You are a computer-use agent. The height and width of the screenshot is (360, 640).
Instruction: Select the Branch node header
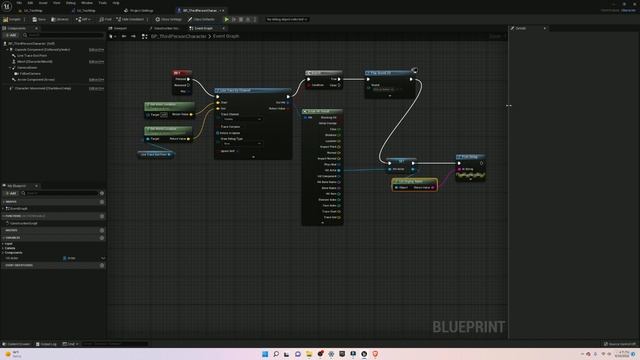coord(324,73)
